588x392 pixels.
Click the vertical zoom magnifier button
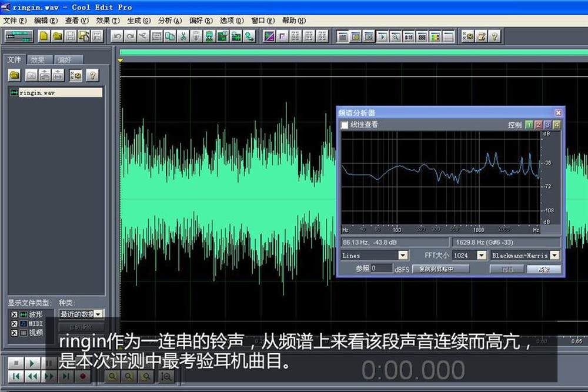[166, 376]
